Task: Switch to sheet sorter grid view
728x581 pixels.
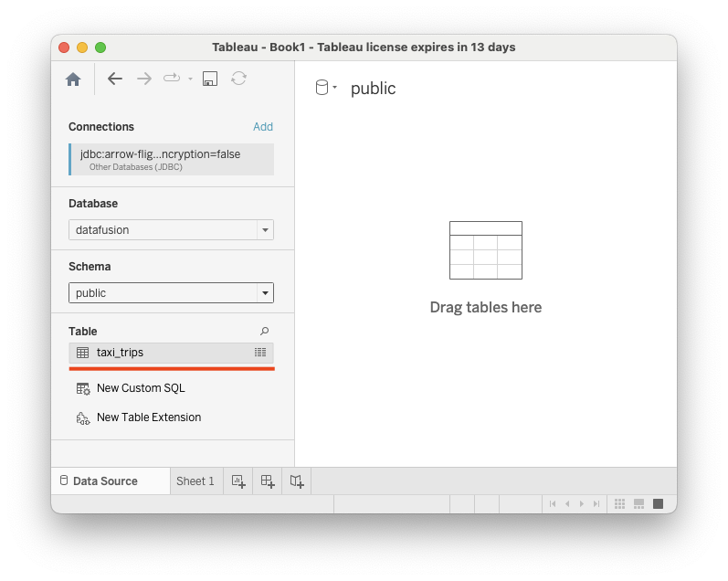Action: [x=619, y=504]
